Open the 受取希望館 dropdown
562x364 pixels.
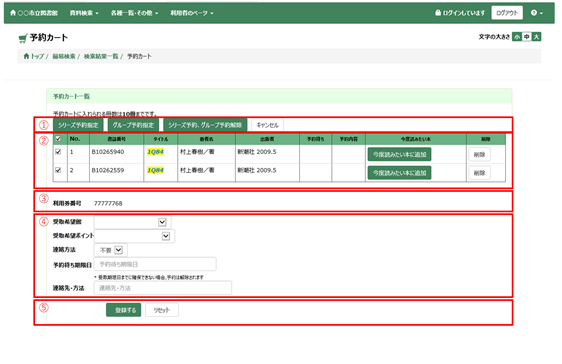pyautogui.click(x=132, y=222)
